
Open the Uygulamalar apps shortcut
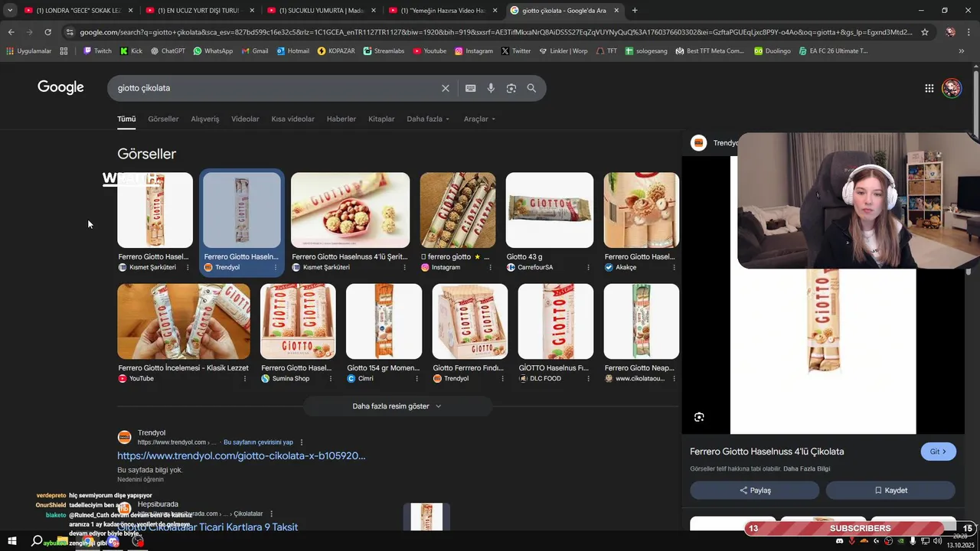(x=28, y=51)
